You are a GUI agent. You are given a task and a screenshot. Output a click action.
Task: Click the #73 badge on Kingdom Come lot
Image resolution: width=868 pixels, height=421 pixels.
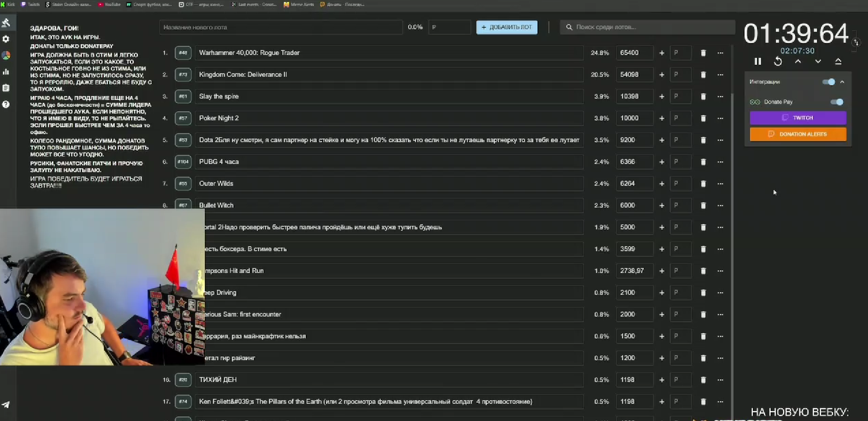point(183,74)
